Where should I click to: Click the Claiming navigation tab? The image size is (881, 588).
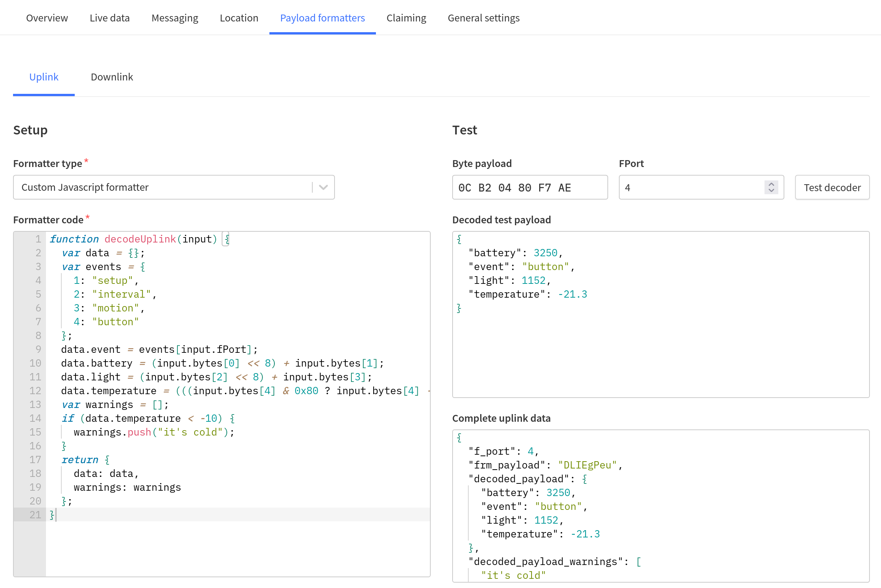tap(406, 17)
